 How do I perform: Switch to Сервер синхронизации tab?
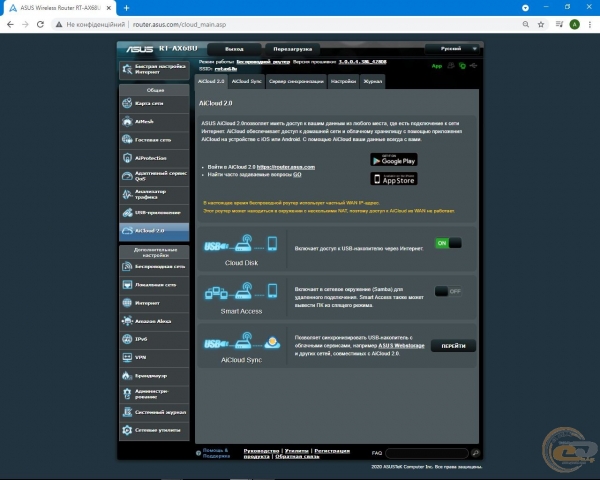click(x=296, y=82)
